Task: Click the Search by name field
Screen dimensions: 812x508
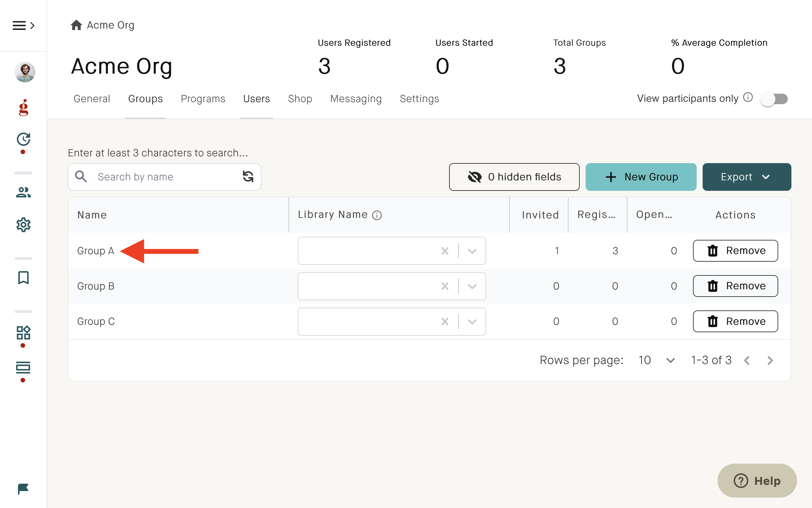Action: coord(164,177)
